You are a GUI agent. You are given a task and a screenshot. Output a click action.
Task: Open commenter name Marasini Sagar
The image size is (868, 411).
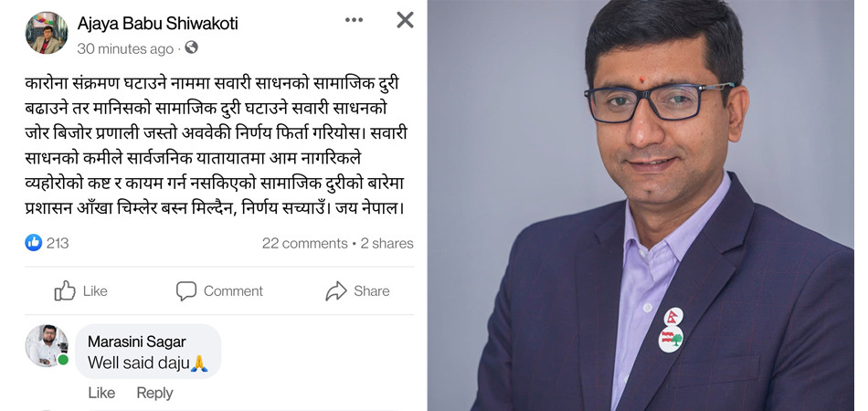(137, 342)
